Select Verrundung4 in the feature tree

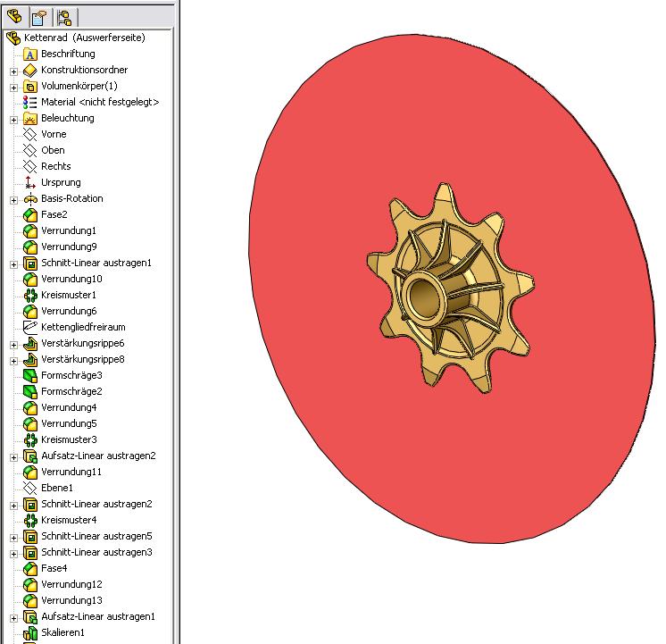69,407
